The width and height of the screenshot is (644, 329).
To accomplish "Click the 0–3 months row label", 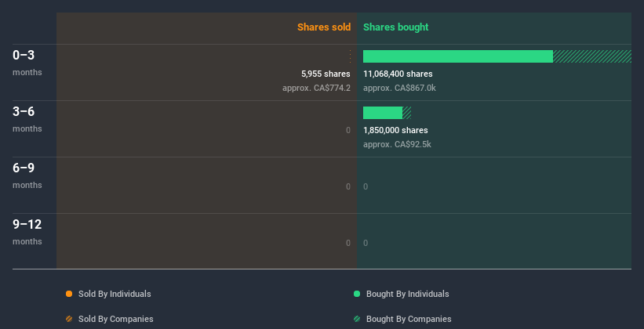I will (27, 63).
